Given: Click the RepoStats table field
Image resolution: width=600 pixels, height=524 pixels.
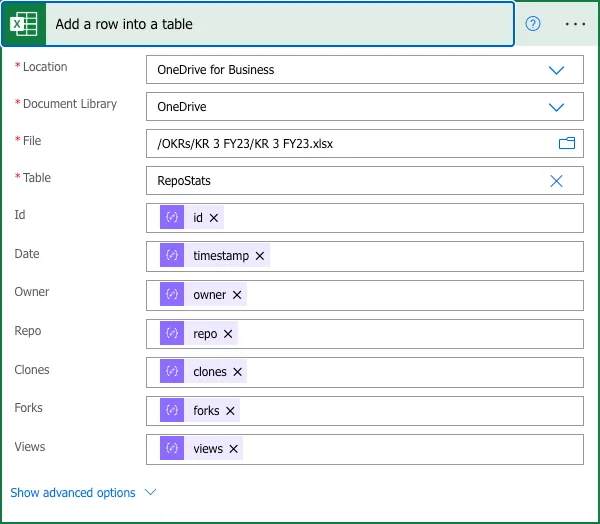Looking at the screenshot, I should click(365, 181).
